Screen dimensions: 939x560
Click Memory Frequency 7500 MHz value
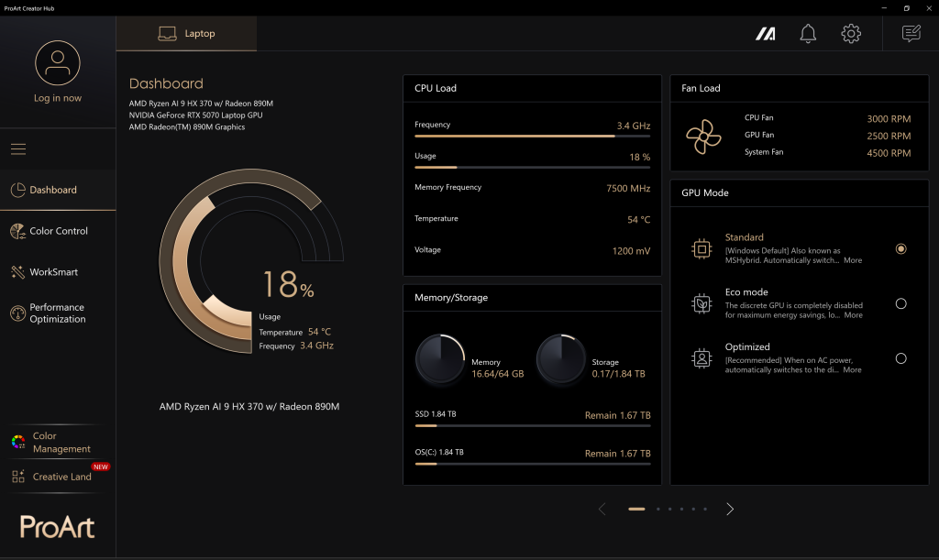pos(628,189)
